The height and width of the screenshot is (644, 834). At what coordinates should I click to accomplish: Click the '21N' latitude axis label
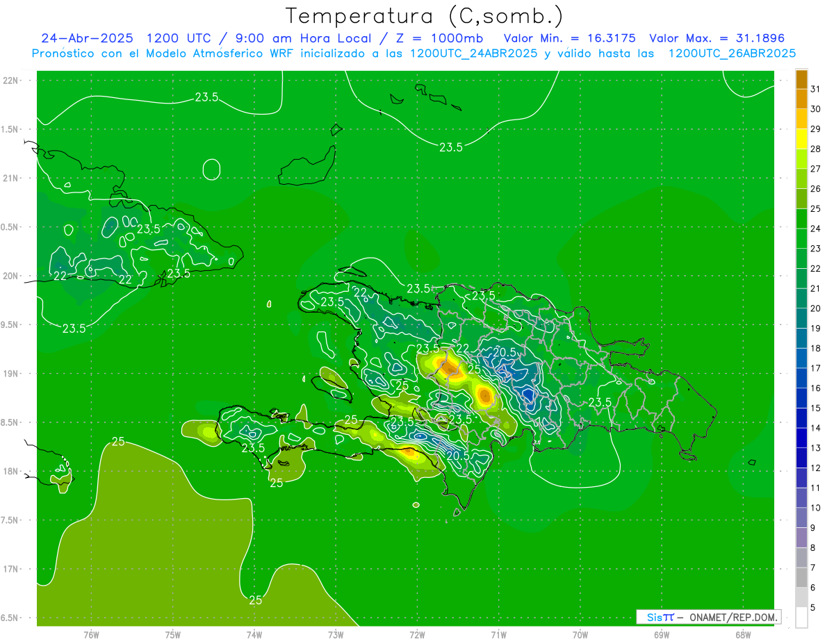(x=11, y=178)
